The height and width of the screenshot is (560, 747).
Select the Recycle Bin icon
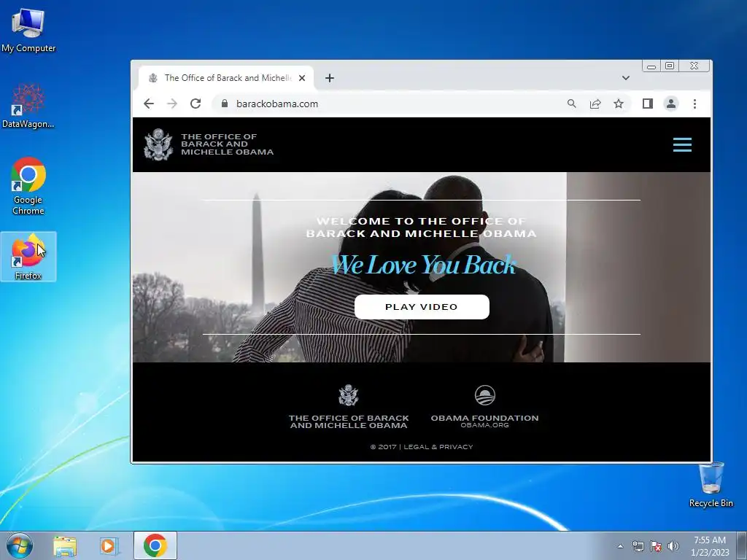711,485
